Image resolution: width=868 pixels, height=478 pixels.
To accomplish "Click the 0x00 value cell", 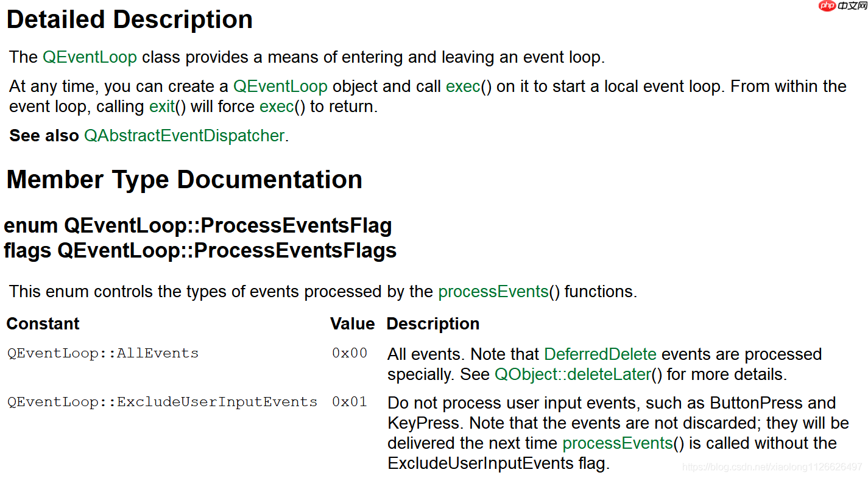I will pyautogui.click(x=350, y=353).
